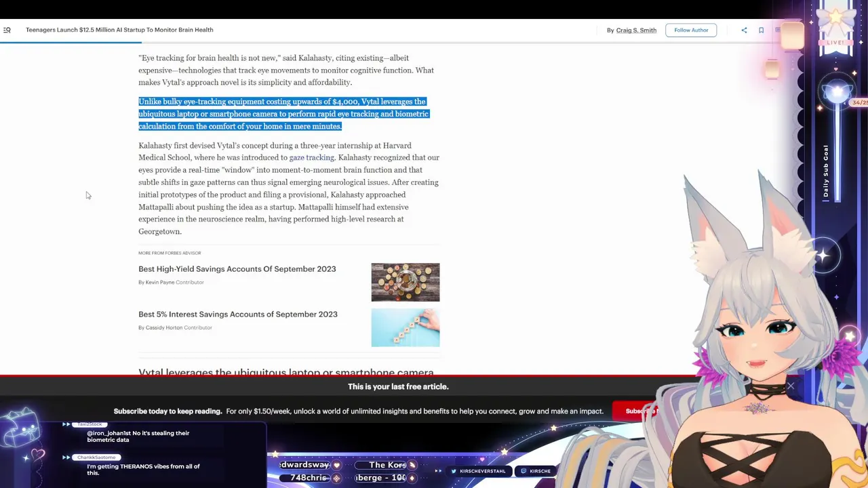
Task: Open Best High-Yield Savings Accounts article
Action: tap(237, 269)
